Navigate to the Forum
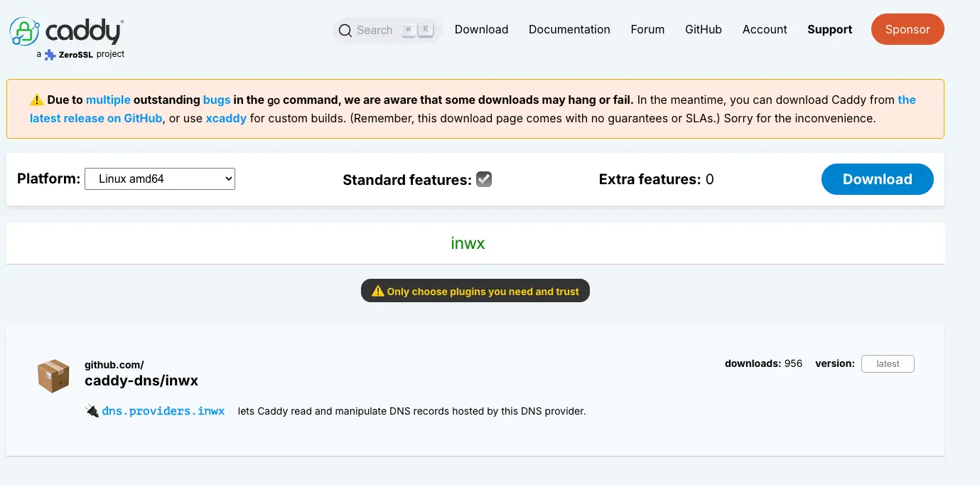Screen dimensions: 980x485 [x=647, y=29]
